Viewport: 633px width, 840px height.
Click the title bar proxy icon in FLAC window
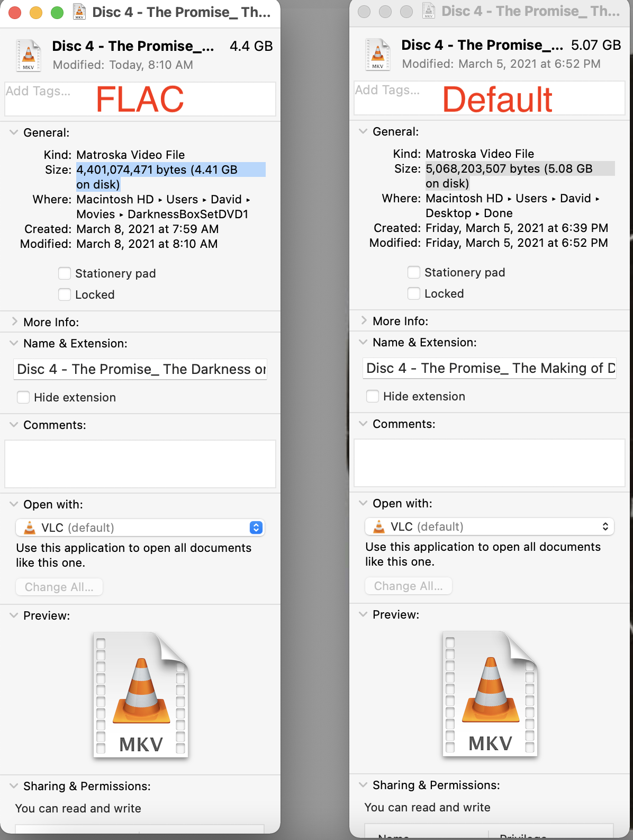[x=79, y=12]
